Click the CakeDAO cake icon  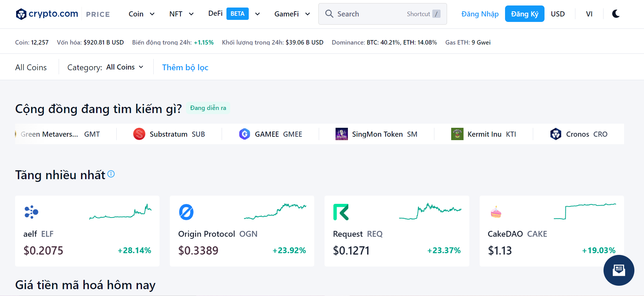pos(496,212)
